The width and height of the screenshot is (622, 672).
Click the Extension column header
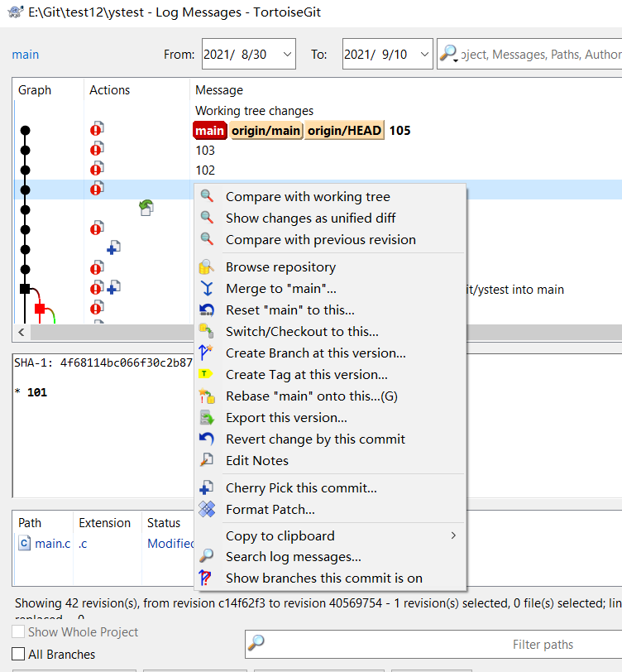coord(108,522)
